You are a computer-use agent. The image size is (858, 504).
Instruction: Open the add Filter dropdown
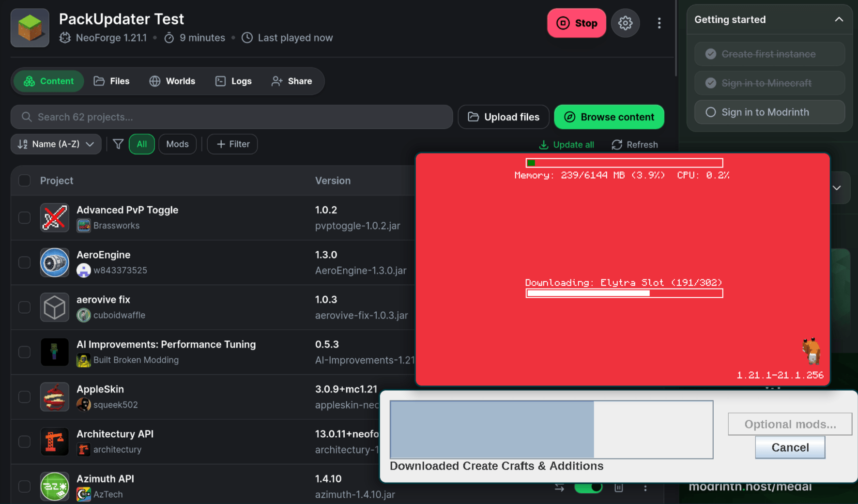[x=232, y=144]
